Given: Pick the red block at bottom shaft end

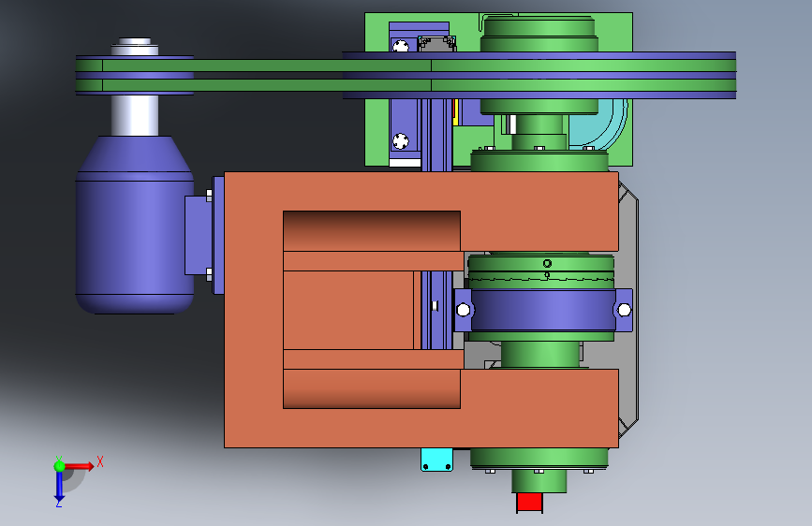Looking at the screenshot, I should tap(529, 503).
